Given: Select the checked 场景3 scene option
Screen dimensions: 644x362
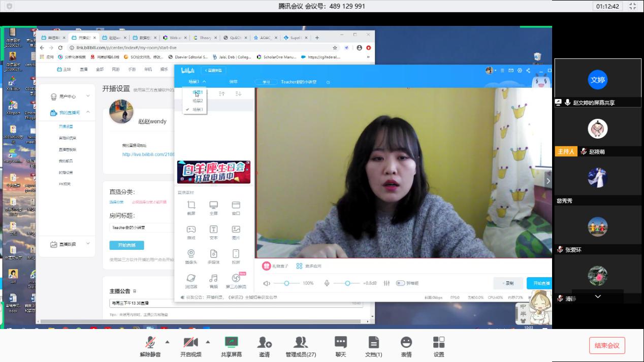Looking at the screenshot, I should pos(197,110).
